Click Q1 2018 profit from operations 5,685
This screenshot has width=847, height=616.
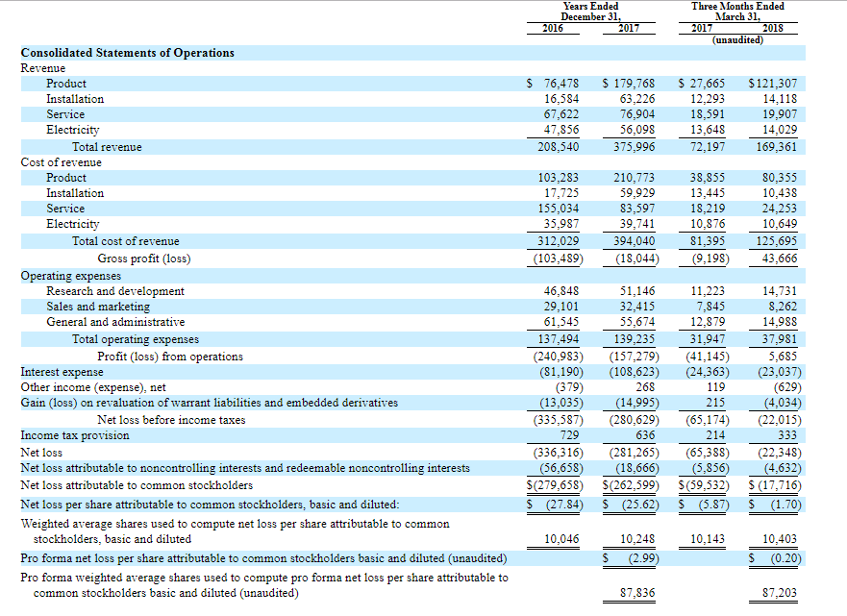(x=783, y=357)
